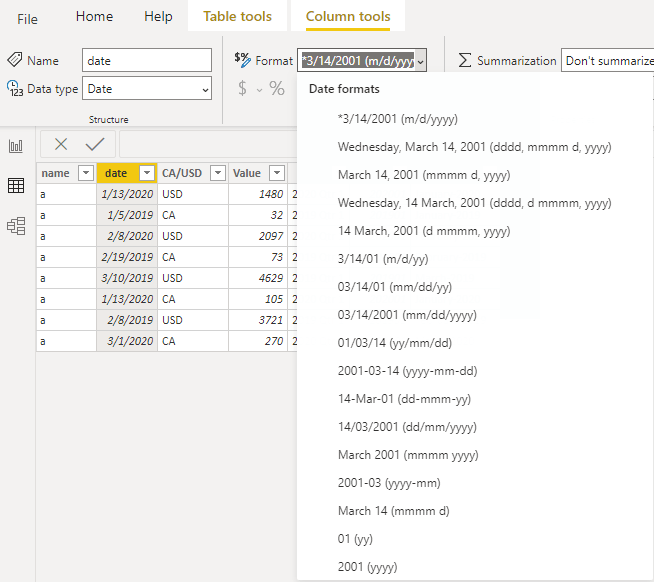Image resolution: width=654 pixels, height=582 pixels.
Task: Click Value cell 73
Action: [x=258, y=257]
